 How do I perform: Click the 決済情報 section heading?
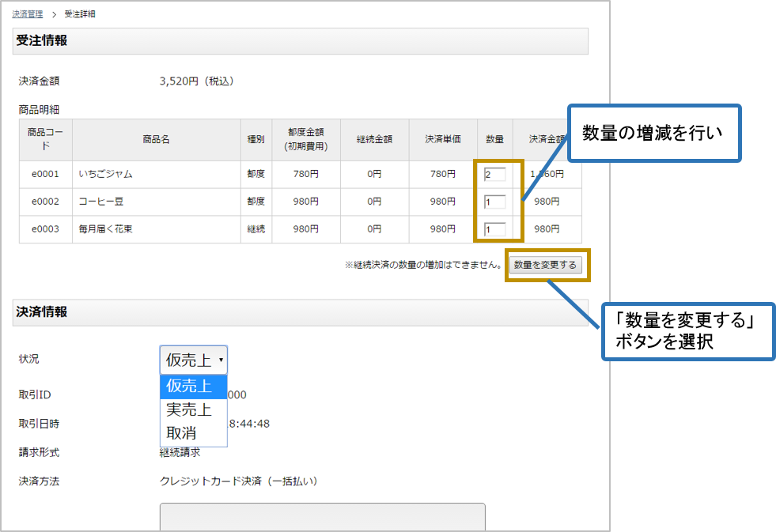pos(42,312)
